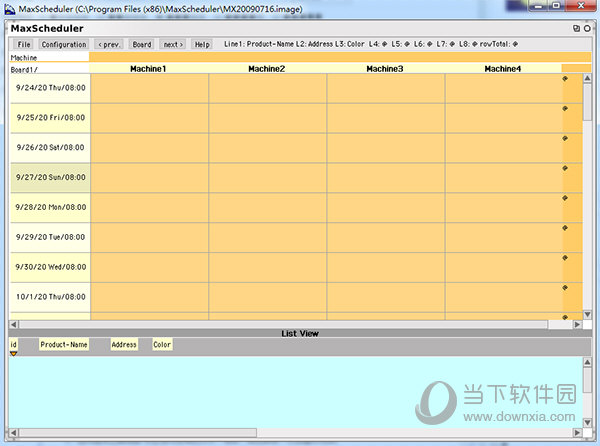This screenshot has width=600, height=446.
Task: Click the Color list column header
Action: [162, 344]
